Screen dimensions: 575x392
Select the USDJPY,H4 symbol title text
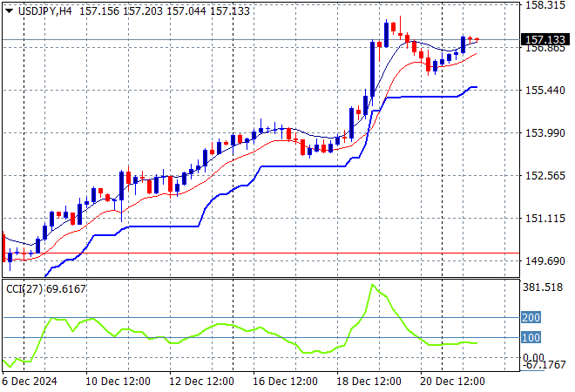pos(44,11)
